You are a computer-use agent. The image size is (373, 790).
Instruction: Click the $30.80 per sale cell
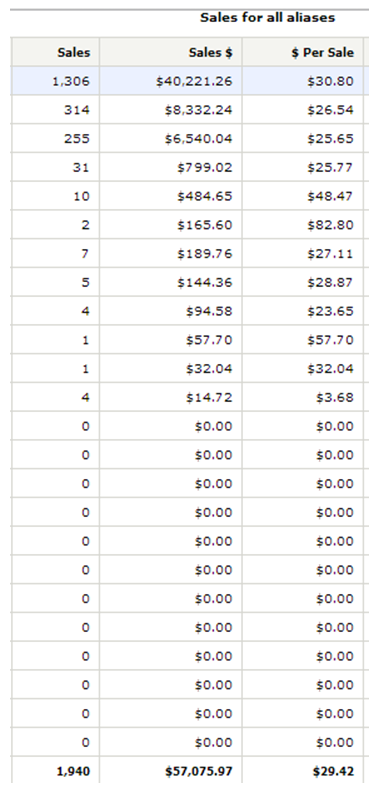pos(302,81)
